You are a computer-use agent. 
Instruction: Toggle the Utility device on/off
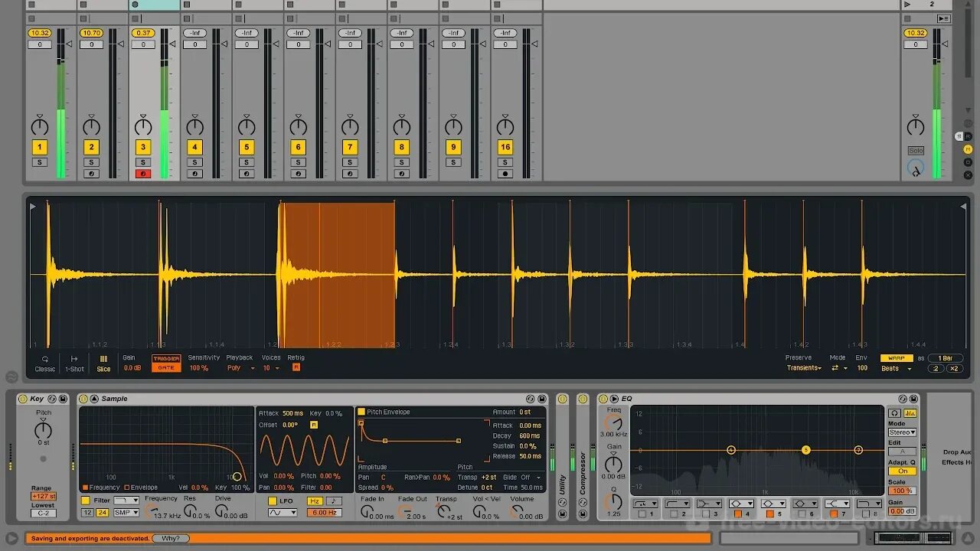[562, 399]
